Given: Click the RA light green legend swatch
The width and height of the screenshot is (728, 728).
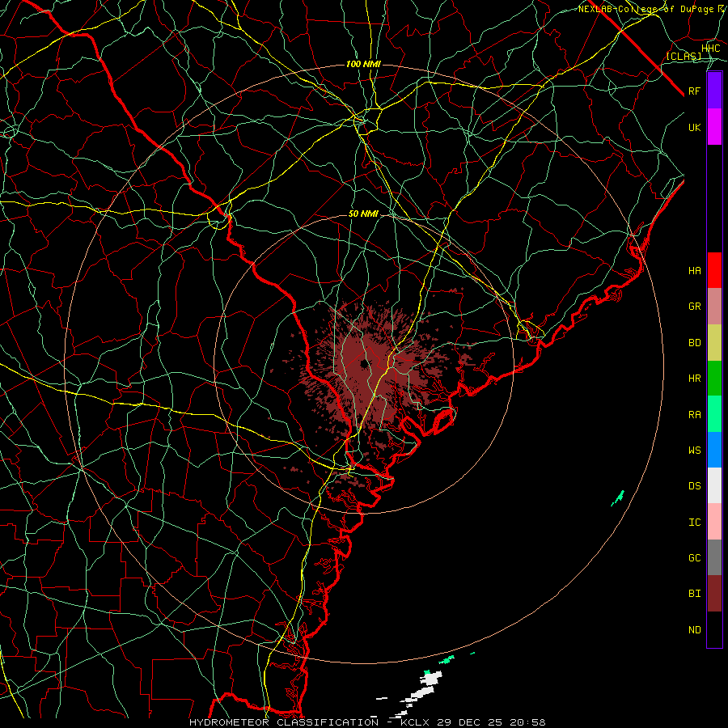Looking at the screenshot, I should [714, 414].
